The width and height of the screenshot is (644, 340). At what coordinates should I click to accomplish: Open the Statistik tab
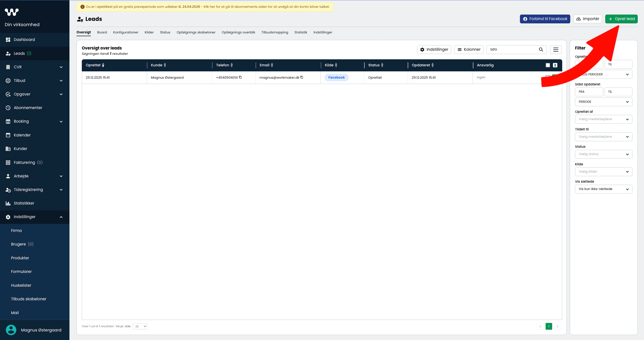300,32
